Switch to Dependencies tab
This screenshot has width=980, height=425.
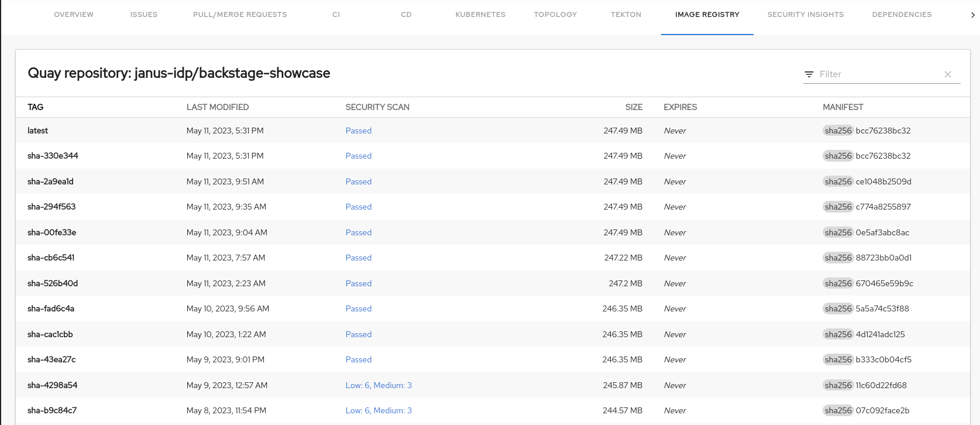(x=901, y=15)
